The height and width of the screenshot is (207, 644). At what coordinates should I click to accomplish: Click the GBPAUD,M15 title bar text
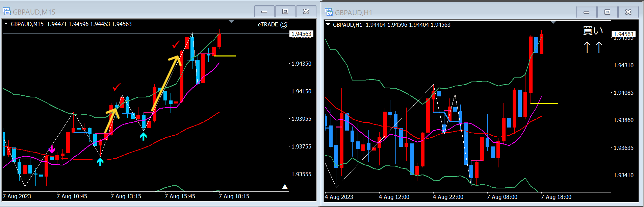tap(34, 12)
